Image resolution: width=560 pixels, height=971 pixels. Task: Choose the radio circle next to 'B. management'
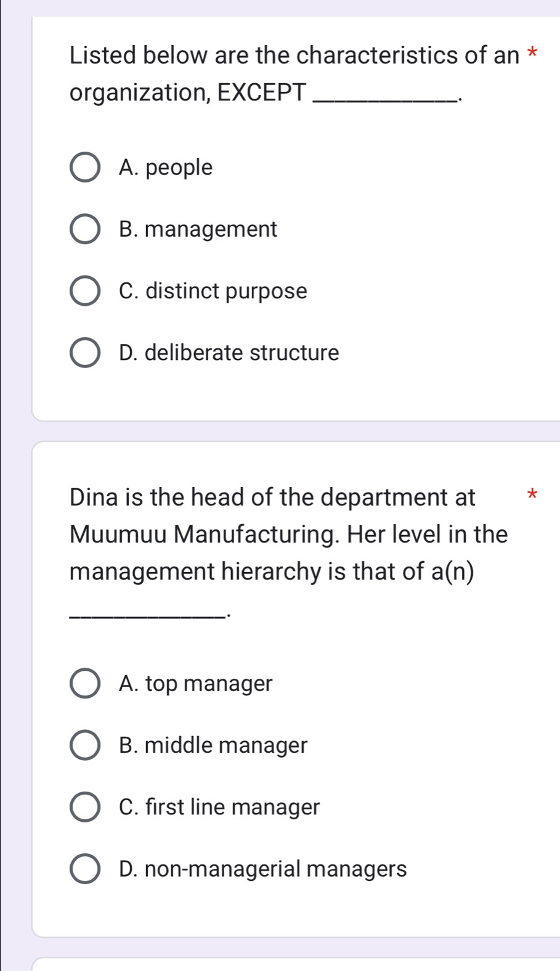[x=85, y=229]
